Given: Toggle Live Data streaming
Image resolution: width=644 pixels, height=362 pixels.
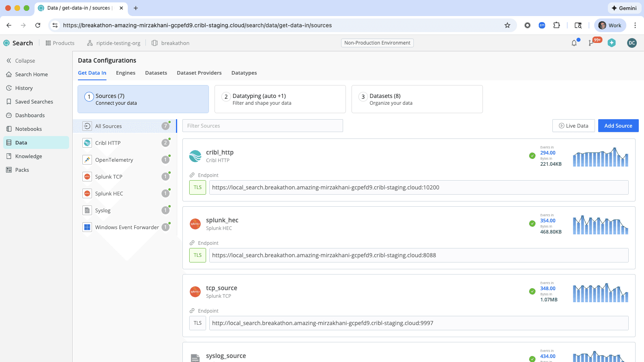Looking at the screenshot, I should click(573, 126).
